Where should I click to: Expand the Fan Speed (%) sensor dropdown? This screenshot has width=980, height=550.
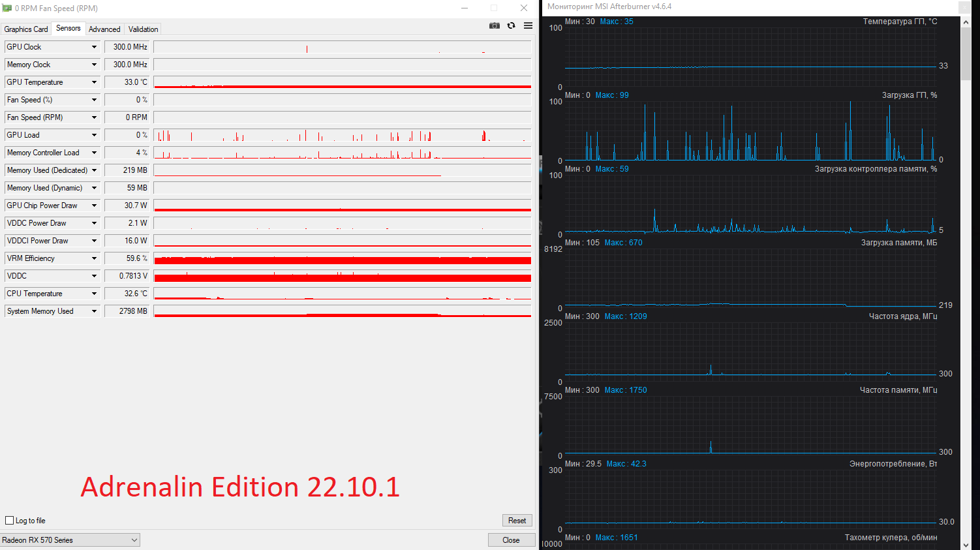pyautogui.click(x=94, y=100)
